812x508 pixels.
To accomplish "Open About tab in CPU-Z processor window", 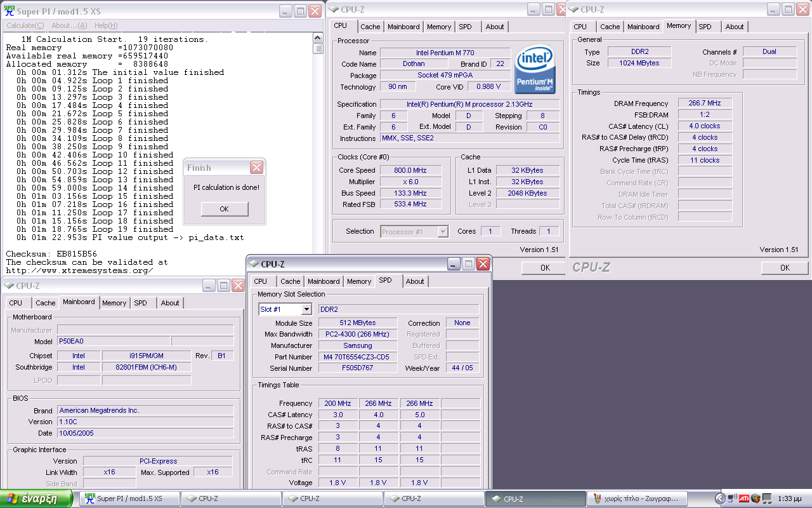I will coord(495,27).
